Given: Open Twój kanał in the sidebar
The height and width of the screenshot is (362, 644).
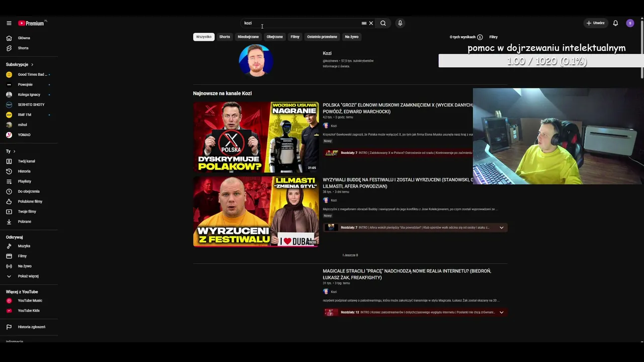Looking at the screenshot, I should (x=29, y=161).
